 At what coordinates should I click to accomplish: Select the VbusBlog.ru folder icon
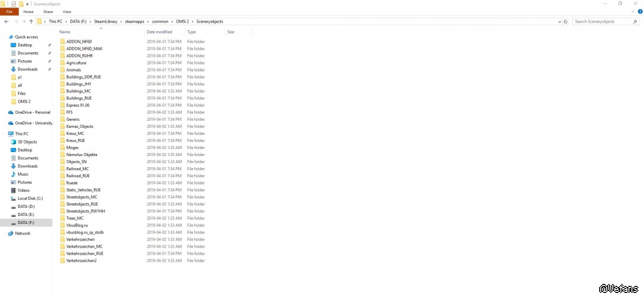(62, 225)
